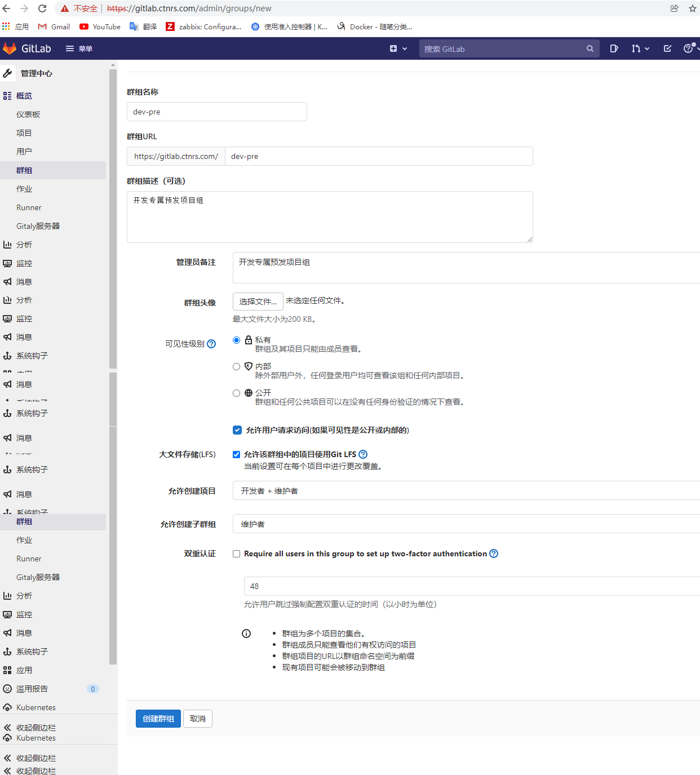Open the Docker - 随笔分类 bookmark
Viewport: 700px width, 775px height.
375,26
